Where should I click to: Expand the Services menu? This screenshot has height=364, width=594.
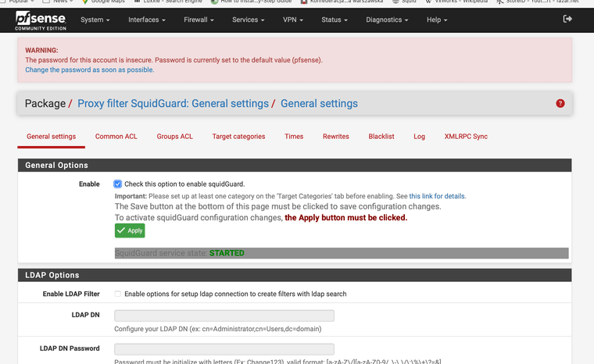click(x=248, y=20)
